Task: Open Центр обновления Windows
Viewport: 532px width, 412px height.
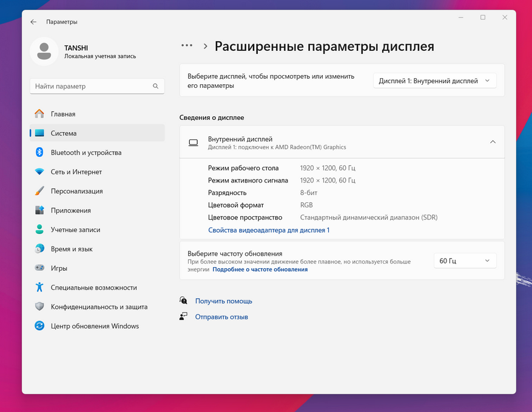Action: tap(97, 326)
